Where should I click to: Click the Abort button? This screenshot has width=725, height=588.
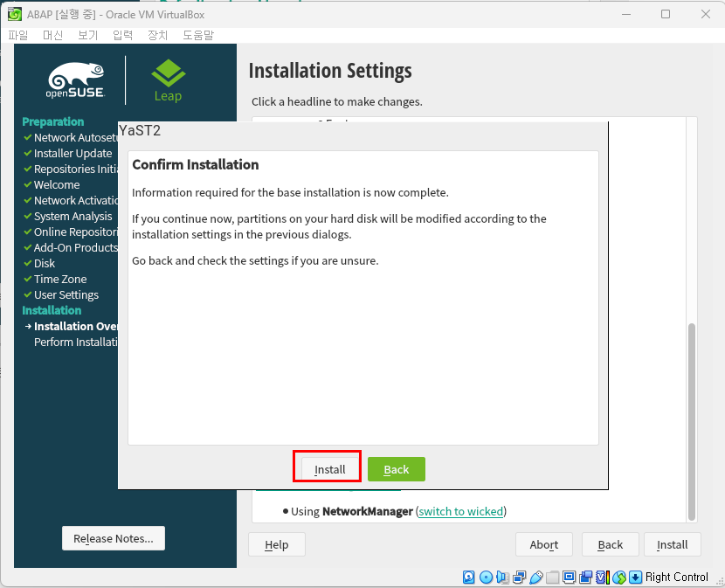coord(543,544)
